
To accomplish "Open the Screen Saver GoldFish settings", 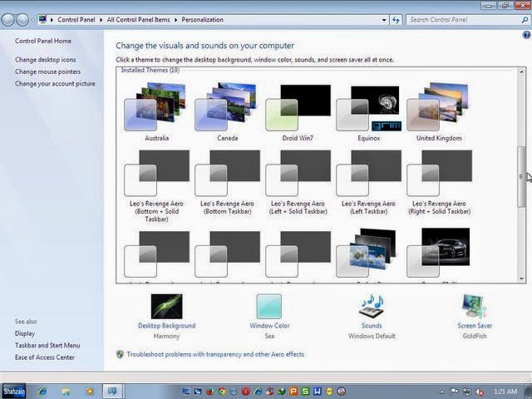I will pos(475,307).
